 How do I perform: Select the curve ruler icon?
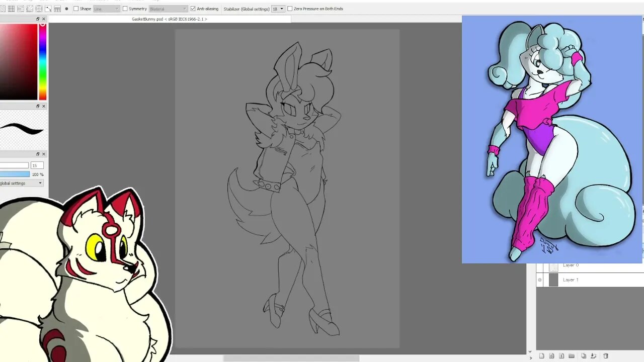tap(48, 9)
